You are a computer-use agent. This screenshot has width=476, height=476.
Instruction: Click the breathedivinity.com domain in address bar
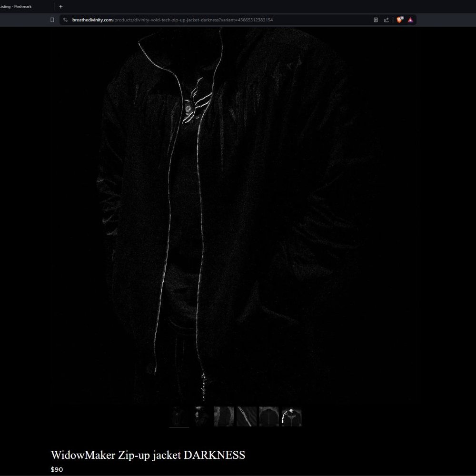point(92,20)
